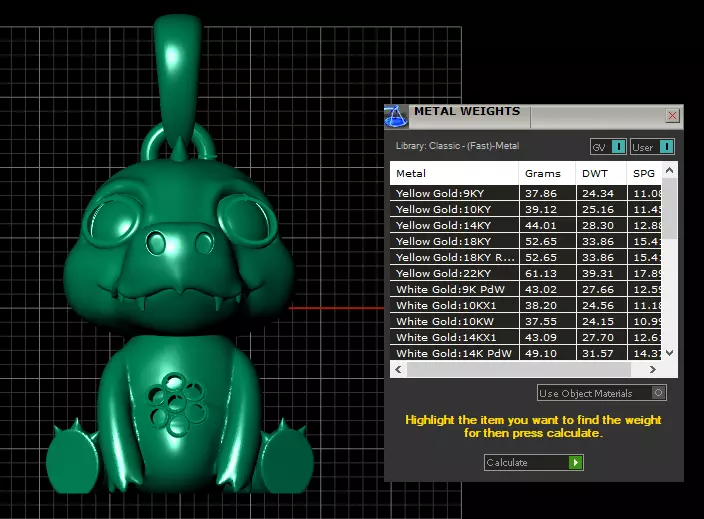This screenshot has width=704, height=519.
Task: Click the 39.31 DWT value
Action: pyautogui.click(x=598, y=273)
